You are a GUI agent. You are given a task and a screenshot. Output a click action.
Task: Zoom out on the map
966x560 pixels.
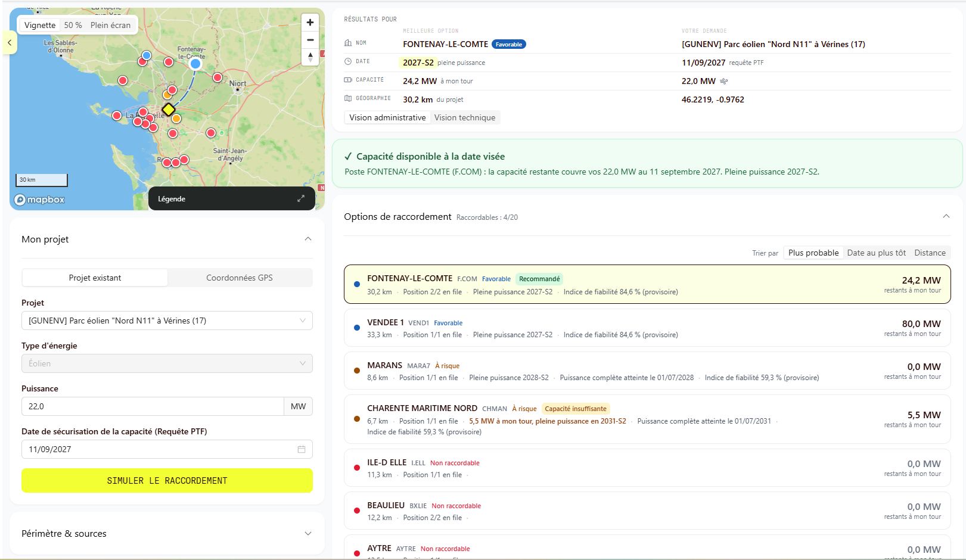click(x=310, y=40)
